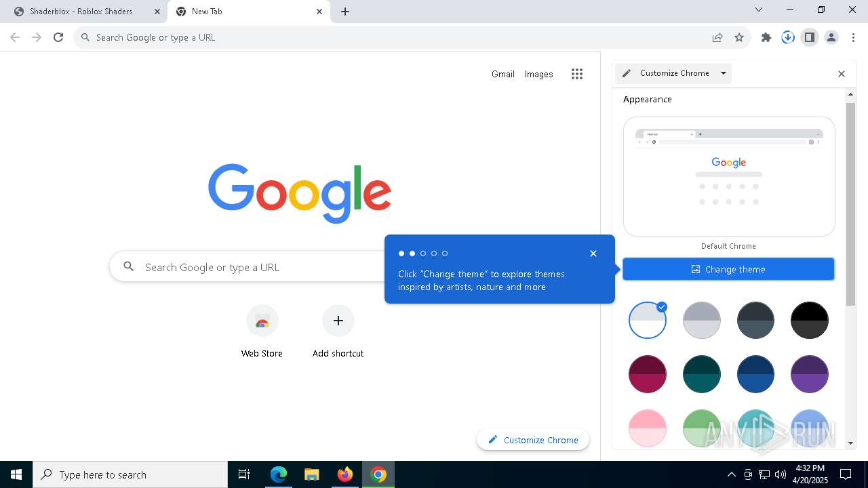Choose the dark slate grey color theme
This screenshot has height=488, width=868.
click(755, 320)
